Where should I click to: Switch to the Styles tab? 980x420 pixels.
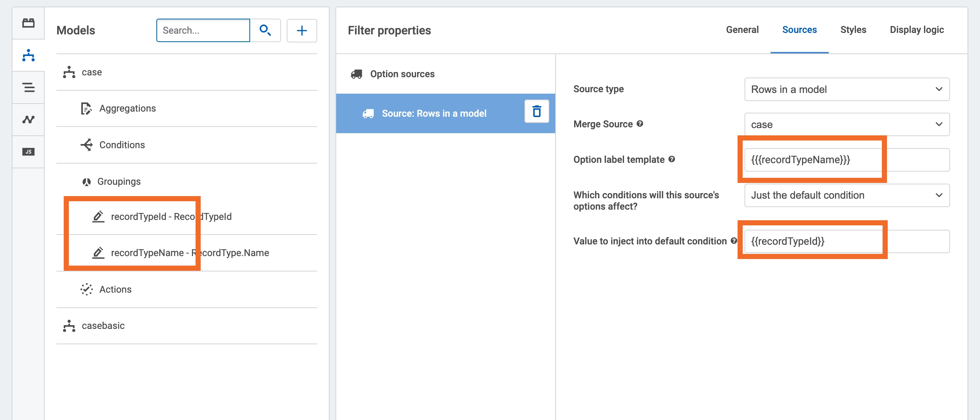pos(853,30)
